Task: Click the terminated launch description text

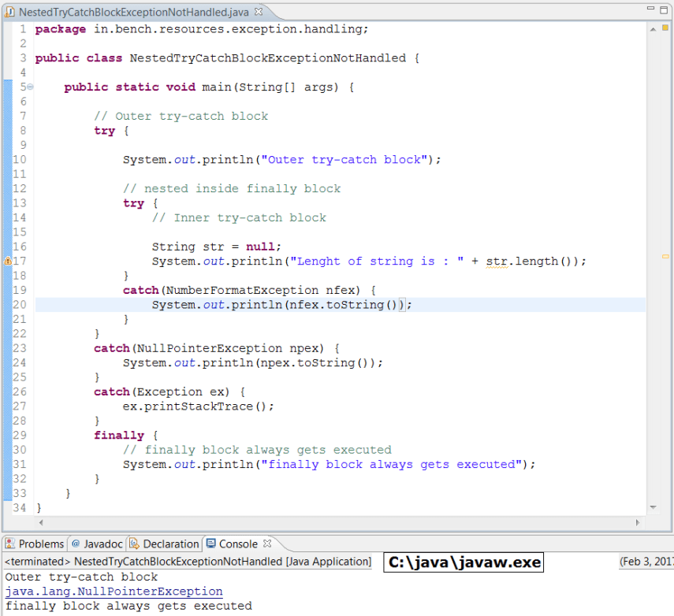Action: pyautogui.click(x=188, y=562)
